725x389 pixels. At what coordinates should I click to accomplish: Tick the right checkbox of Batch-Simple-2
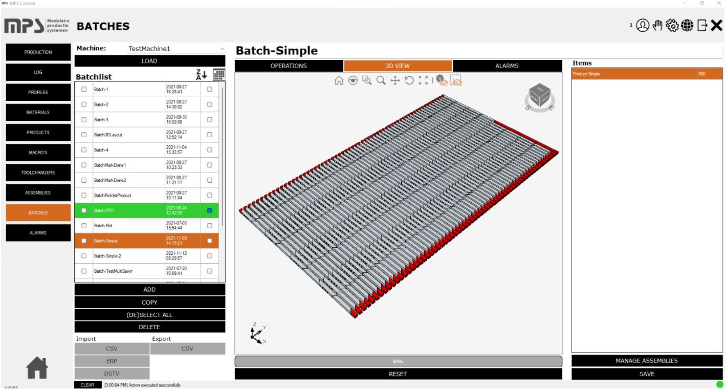[x=209, y=256]
